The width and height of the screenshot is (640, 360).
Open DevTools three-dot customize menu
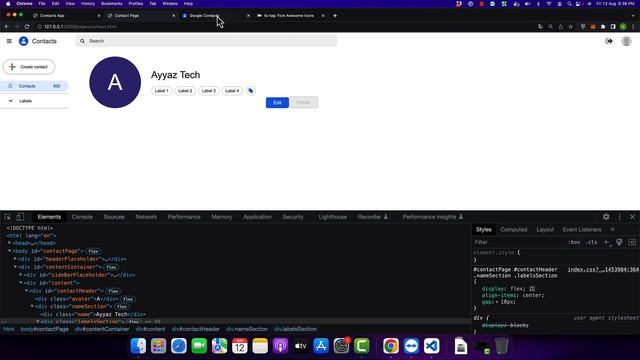pos(620,217)
